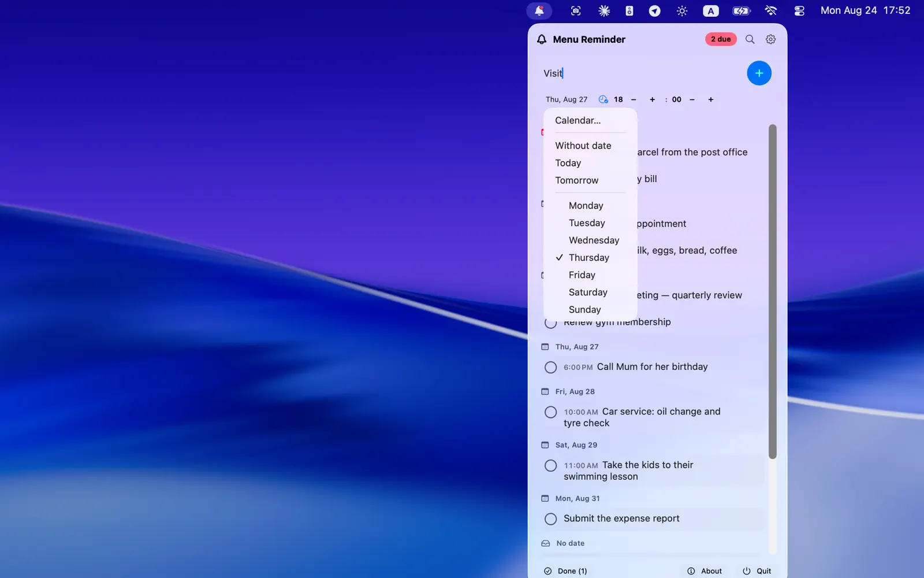The width and height of the screenshot is (924, 578).
Task: Select Sunday in the weekday list
Action: coord(590,310)
